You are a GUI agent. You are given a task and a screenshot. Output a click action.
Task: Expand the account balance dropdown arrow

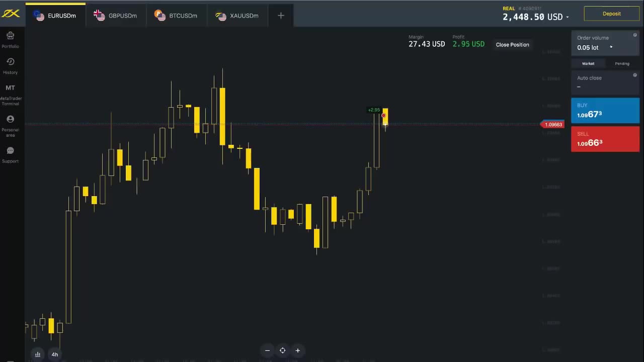pos(568,18)
